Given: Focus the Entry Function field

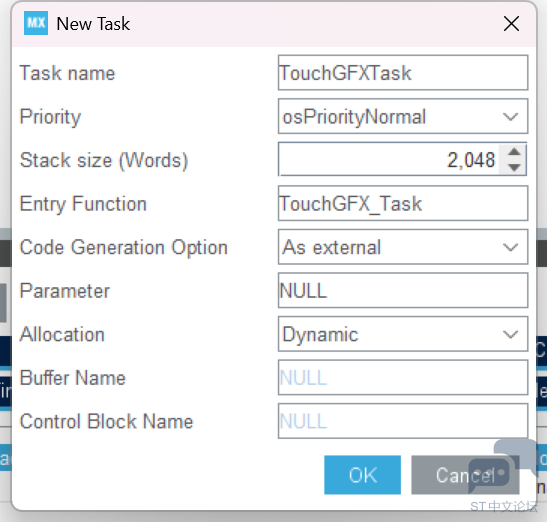Looking at the screenshot, I should [403, 203].
